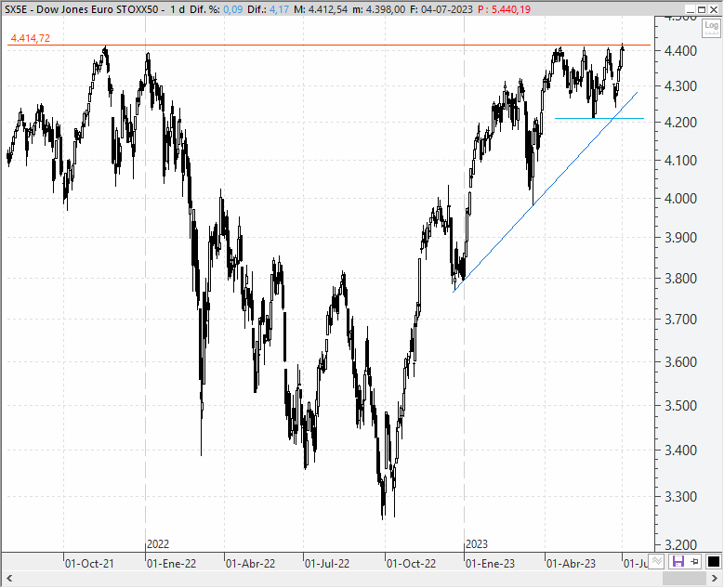This screenshot has height=588, width=724.
Task: Click the 4.000 price axis label
Action: [680, 199]
